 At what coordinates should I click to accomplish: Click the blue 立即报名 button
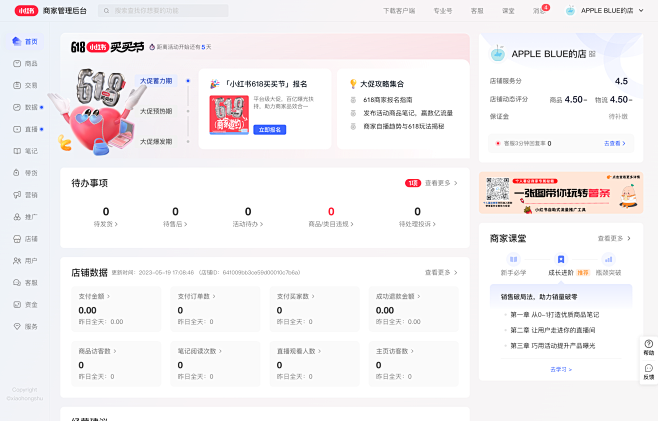(x=270, y=130)
